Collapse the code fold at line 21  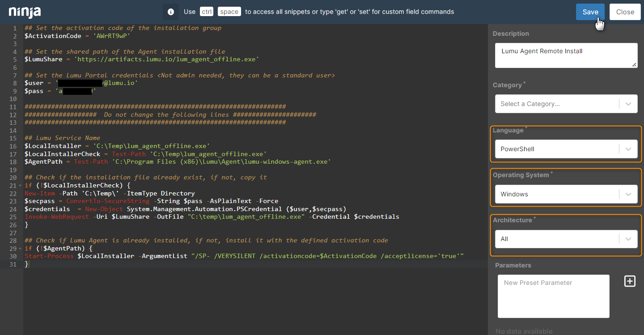coord(20,185)
